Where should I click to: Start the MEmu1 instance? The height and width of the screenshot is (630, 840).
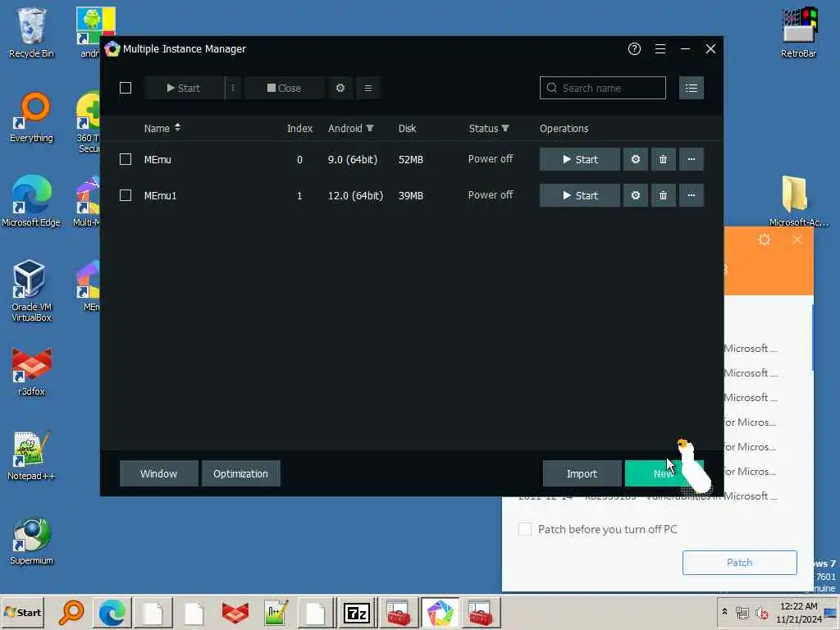pos(580,195)
